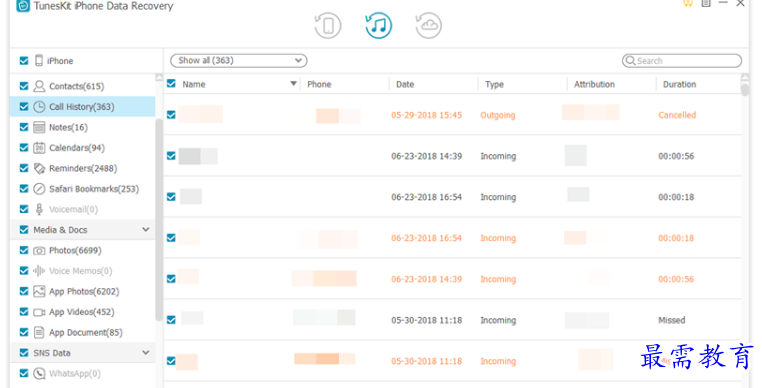
Task: Click the Voice Memos waveform icon
Action: coord(39,271)
